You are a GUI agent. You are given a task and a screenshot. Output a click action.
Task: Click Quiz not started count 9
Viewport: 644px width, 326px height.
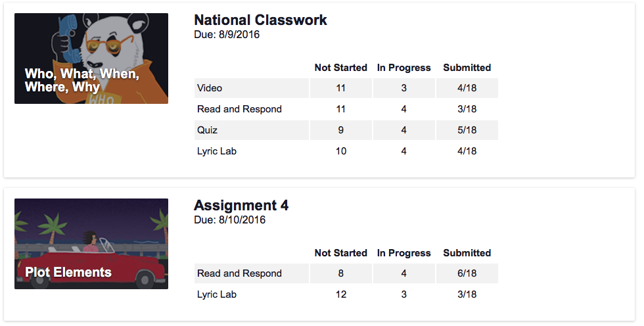pyautogui.click(x=340, y=130)
